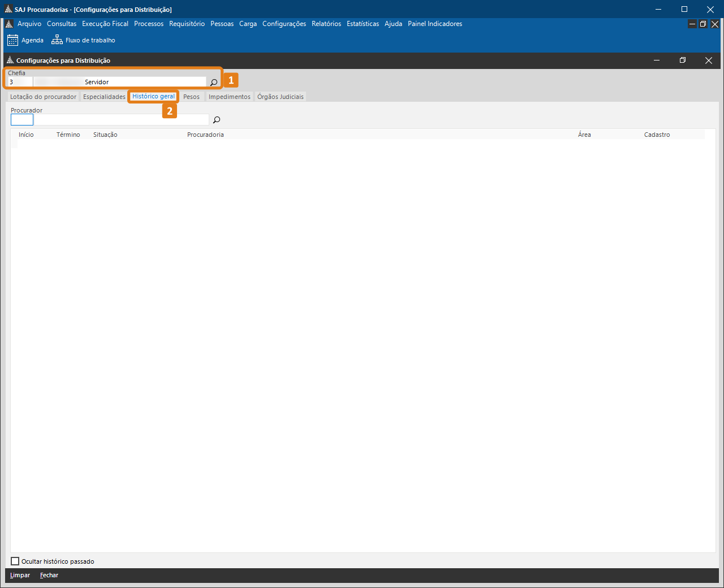Image resolution: width=724 pixels, height=588 pixels.
Task: Go to Lotação do procurador tab
Action: (x=43, y=97)
